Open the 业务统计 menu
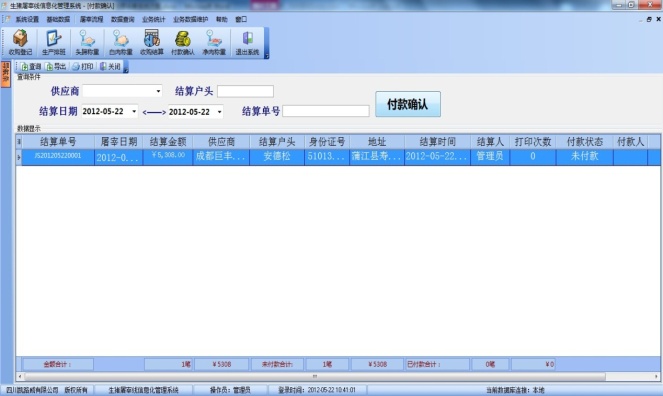663x396 pixels. (x=154, y=19)
